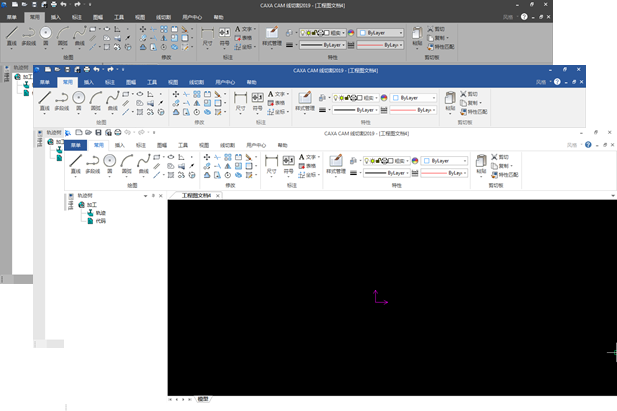
Task: Open the 帮助 tab in the dark back window
Action: pyautogui.click(x=218, y=17)
